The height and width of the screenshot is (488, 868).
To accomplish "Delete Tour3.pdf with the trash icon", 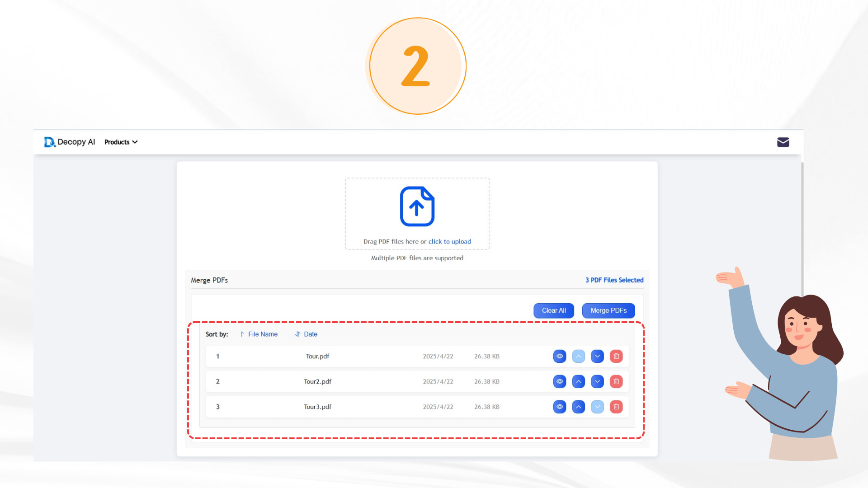I will (x=616, y=407).
